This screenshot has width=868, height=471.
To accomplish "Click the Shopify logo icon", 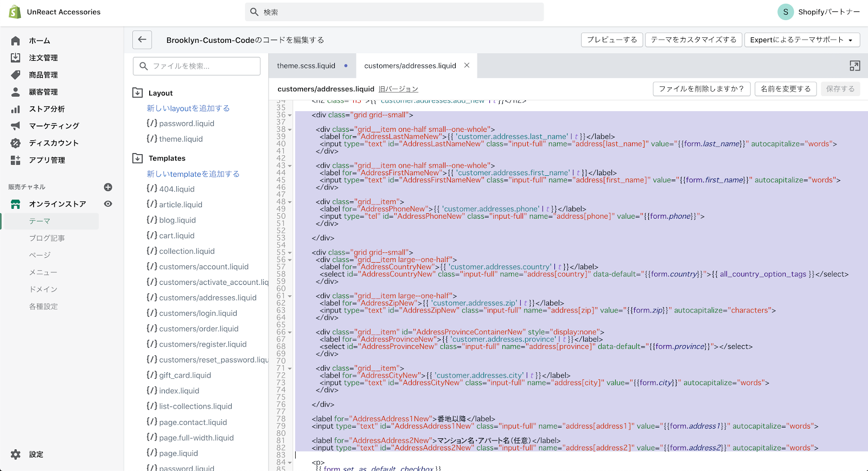I will [x=15, y=12].
